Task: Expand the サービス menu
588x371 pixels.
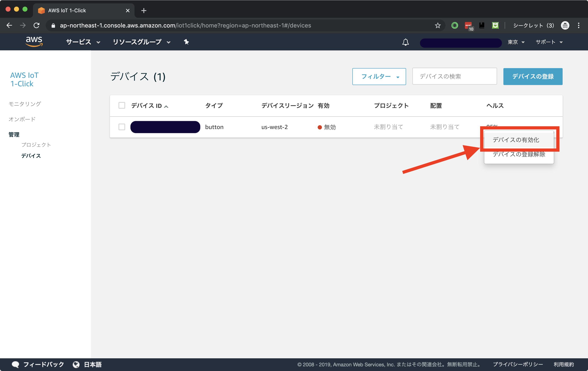Action: click(83, 42)
